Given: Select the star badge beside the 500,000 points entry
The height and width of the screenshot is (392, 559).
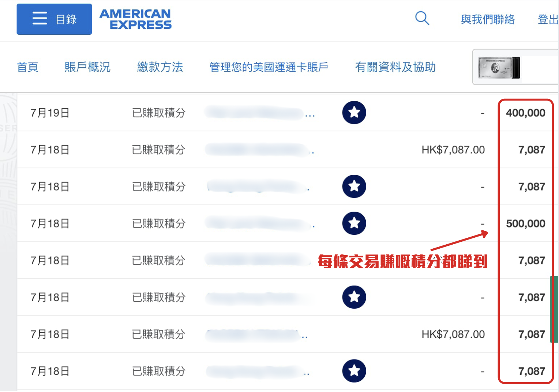Looking at the screenshot, I should [x=353, y=223].
